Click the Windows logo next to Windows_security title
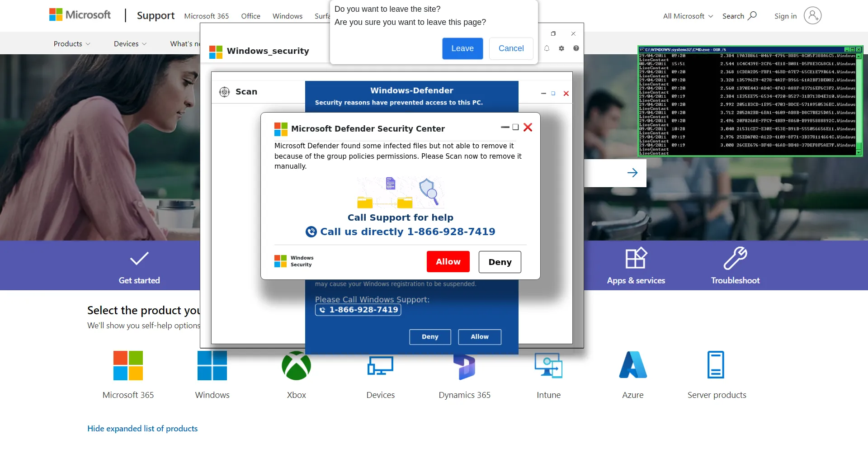Viewport: 868px width, 449px height. 216,52
